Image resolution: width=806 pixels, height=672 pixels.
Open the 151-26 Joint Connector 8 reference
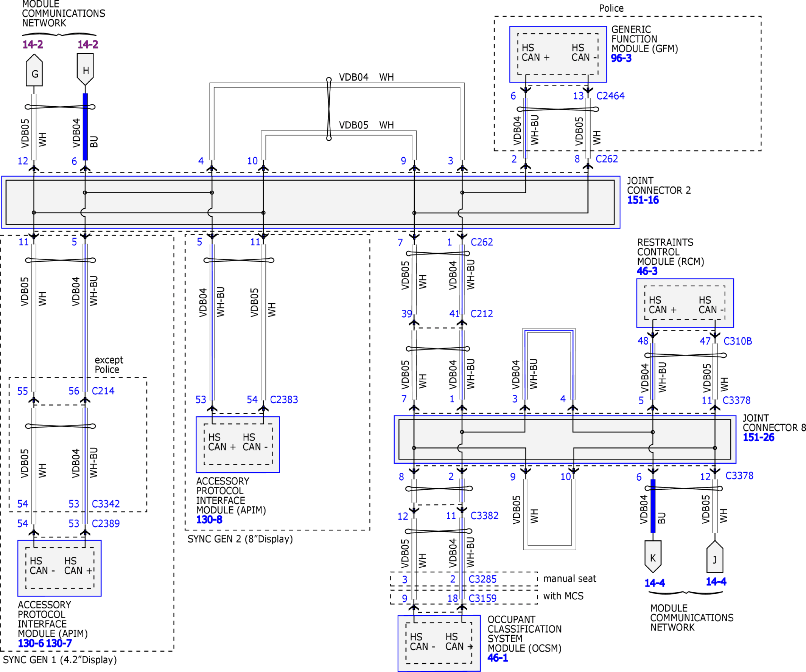pos(758,437)
